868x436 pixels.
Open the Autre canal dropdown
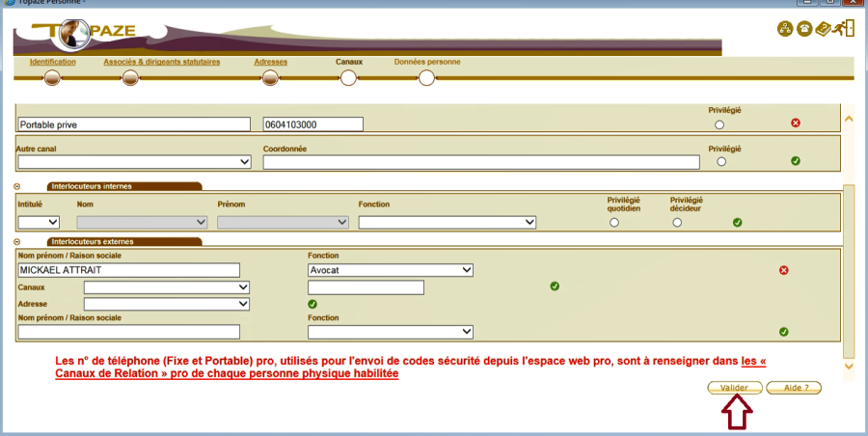pos(134,162)
